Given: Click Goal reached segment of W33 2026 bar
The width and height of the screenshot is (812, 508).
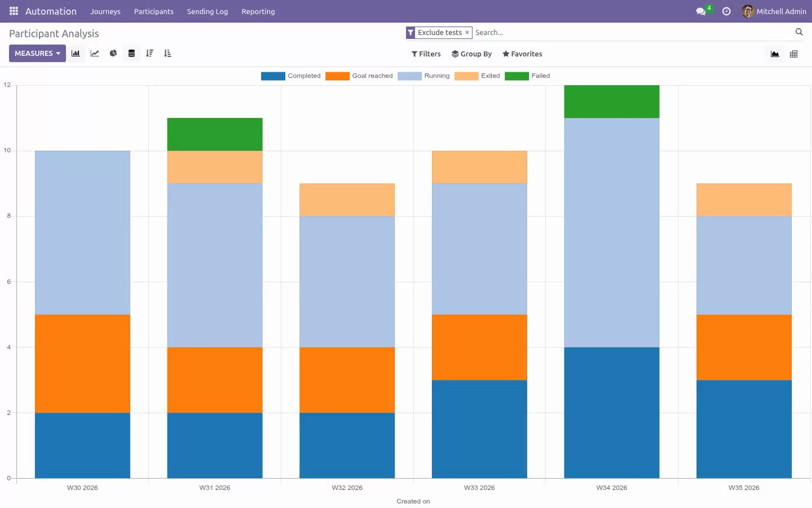Looking at the screenshot, I should (480, 347).
